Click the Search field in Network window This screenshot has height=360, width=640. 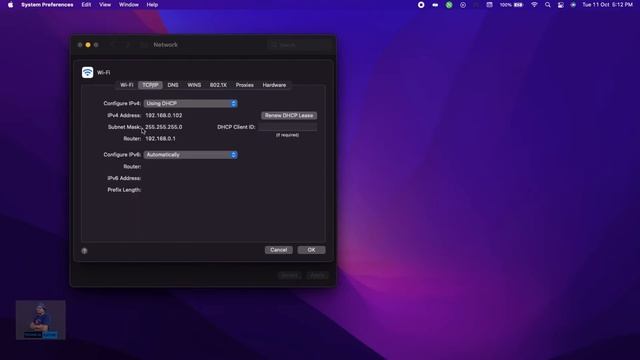(x=299, y=45)
